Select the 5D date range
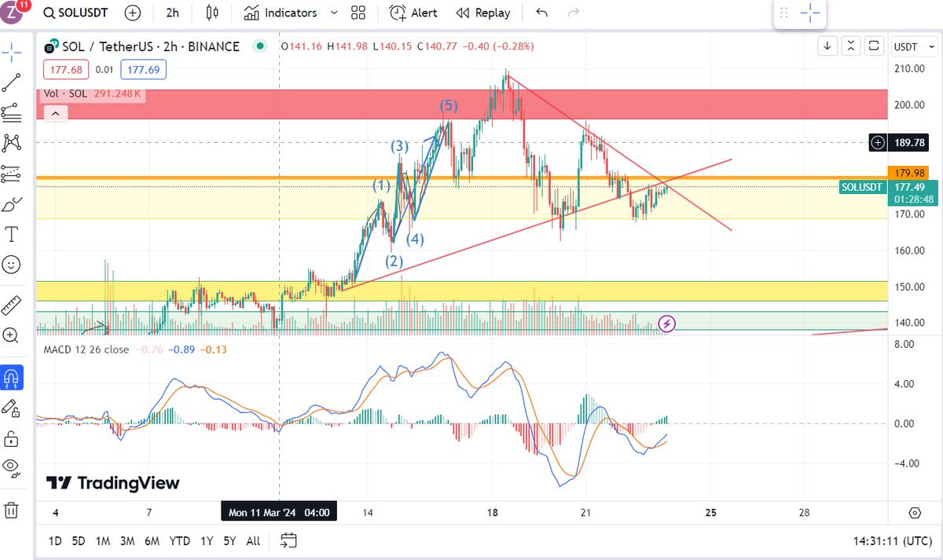943x560 pixels. coord(78,540)
